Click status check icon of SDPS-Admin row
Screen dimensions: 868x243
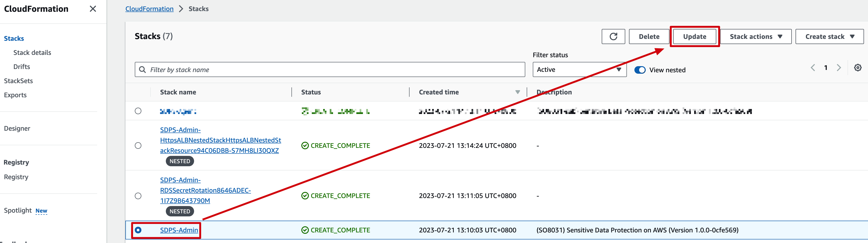click(305, 230)
